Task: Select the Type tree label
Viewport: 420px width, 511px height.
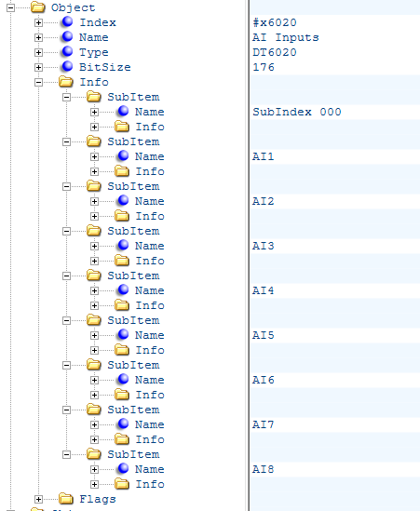Action: tap(94, 52)
